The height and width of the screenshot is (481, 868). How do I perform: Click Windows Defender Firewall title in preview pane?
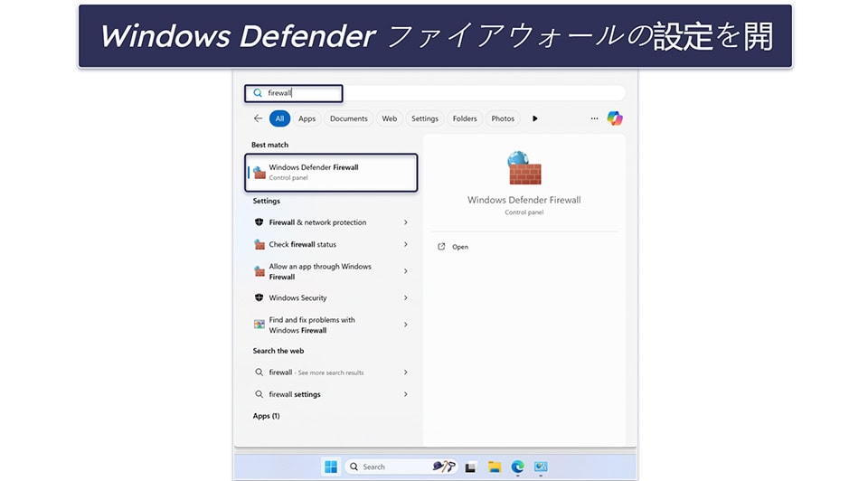pos(524,201)
